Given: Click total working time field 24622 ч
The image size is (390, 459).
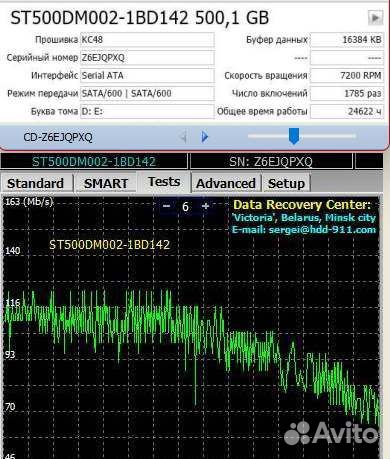Looking at the screenshot, I should [x=347, y=111].
